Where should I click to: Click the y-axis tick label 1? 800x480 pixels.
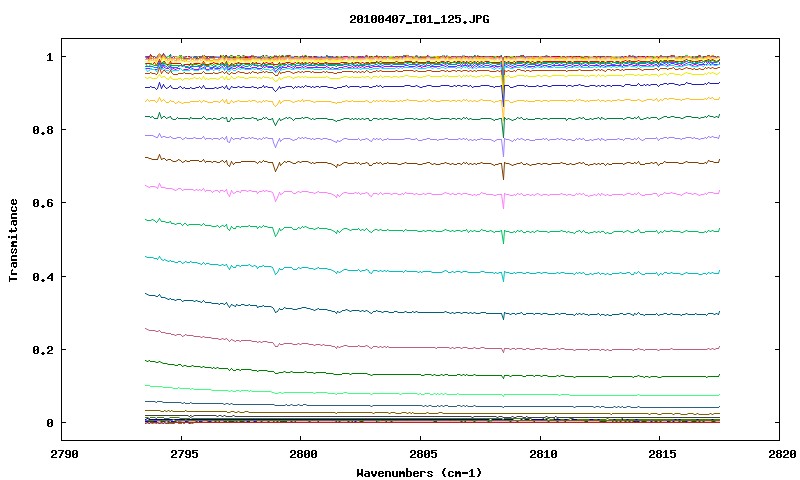49,57
